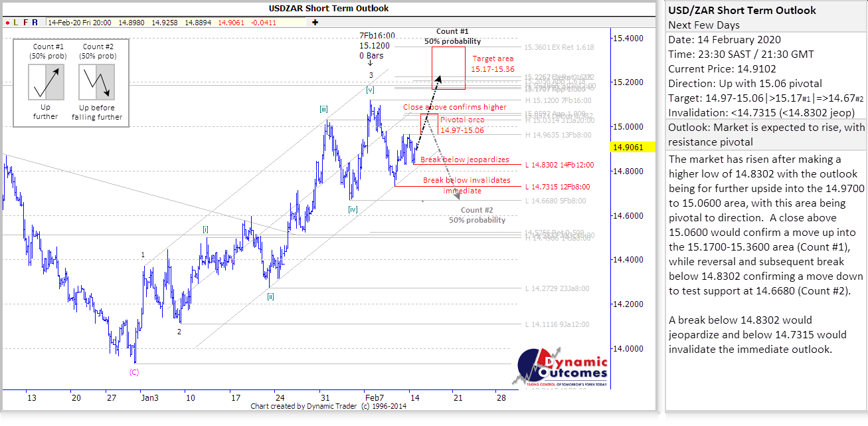The width and height of the screenshot is (868, 426).
Task: Click the 7Fb16:00 15.1200 0 Bars annotation
Action: coord(377,46)
